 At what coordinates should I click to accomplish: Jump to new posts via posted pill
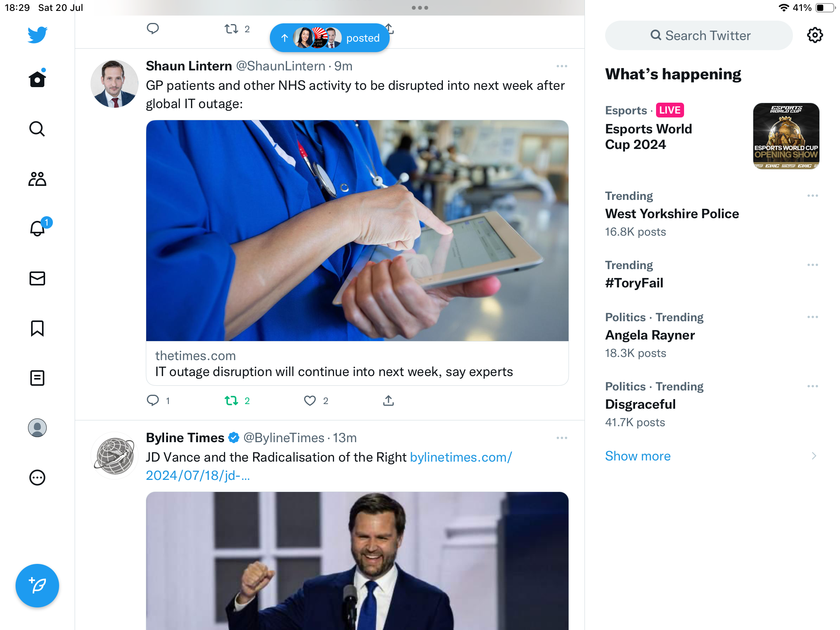[330, 38]
